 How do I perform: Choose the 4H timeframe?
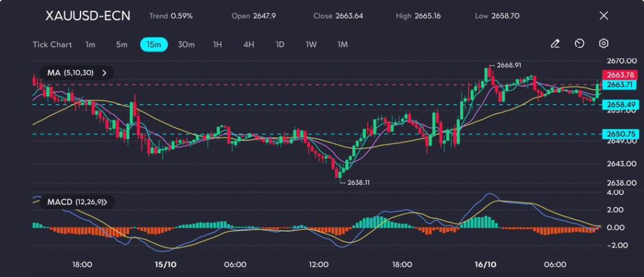[x=248, y=45]
